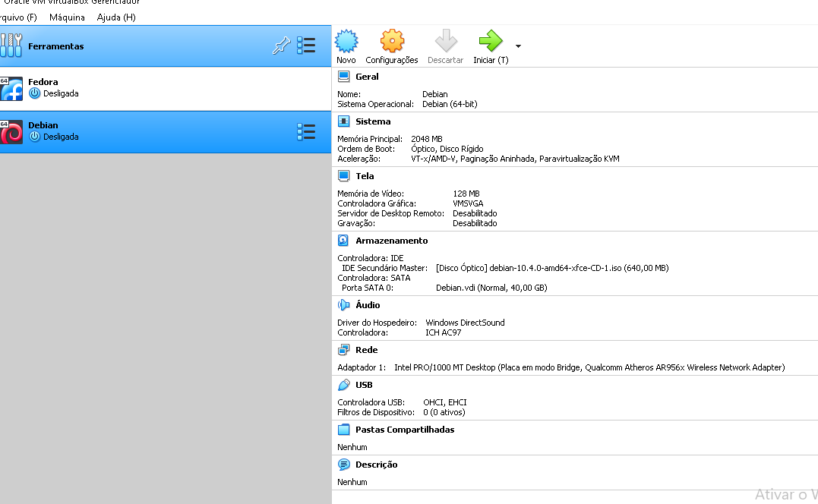Open the Rede section header link
Viewport: 818px width, 504px height.
(367, 350)
